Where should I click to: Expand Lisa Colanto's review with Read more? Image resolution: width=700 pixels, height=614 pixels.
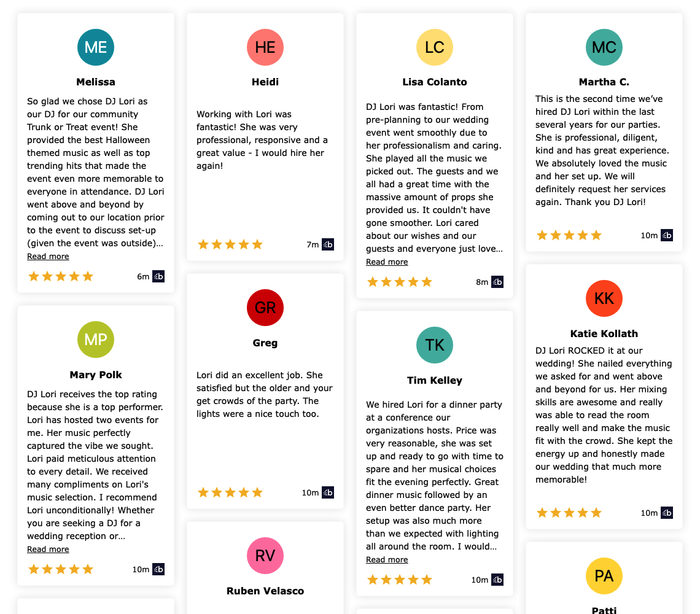click(x=387, y=262)
